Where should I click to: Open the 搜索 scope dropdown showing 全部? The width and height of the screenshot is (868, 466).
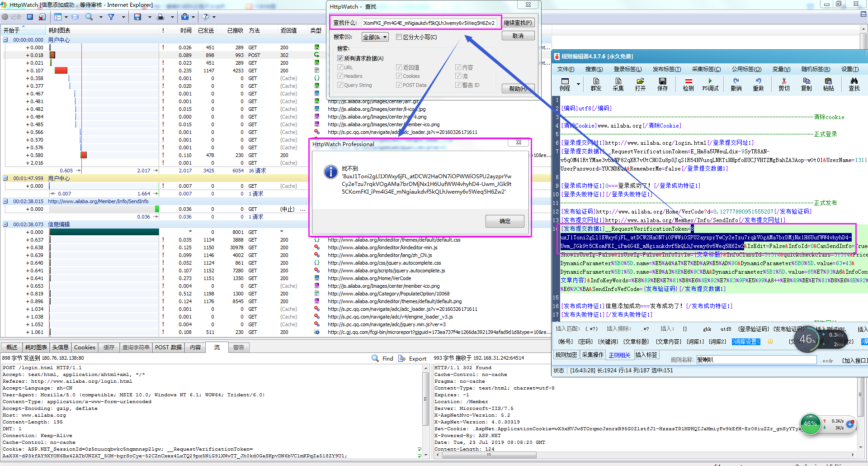click(x=375, y=37)
